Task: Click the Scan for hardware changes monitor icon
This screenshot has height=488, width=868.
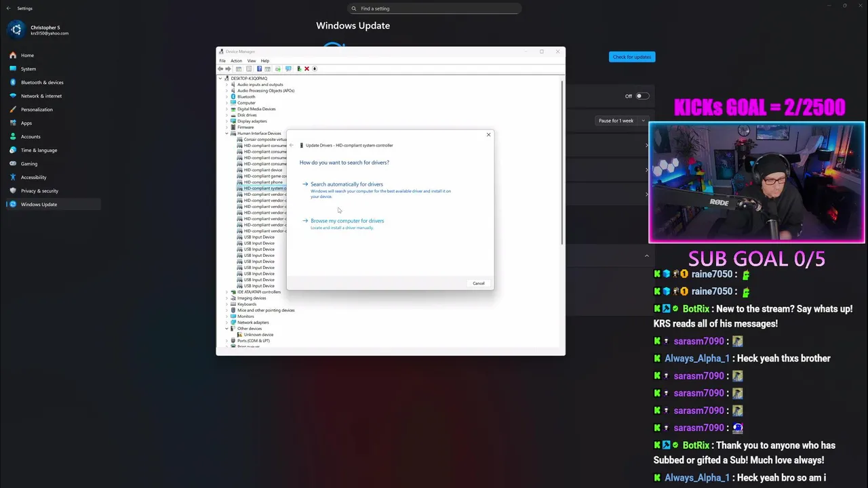Action: click(288, 68)
